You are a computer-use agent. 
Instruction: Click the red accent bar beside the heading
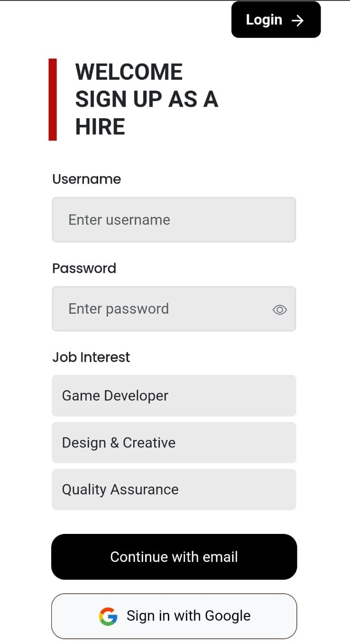(53, 100)
